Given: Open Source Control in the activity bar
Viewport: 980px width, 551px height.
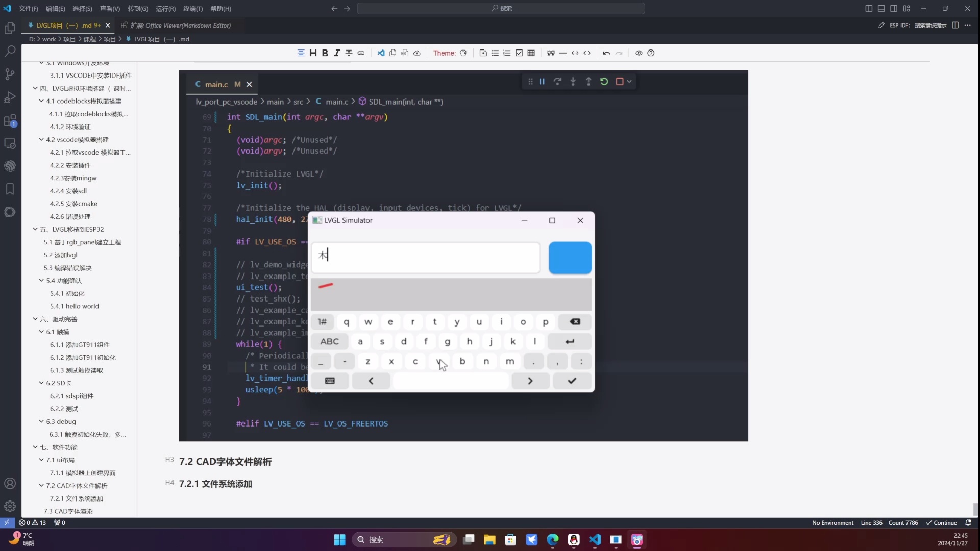Looking at the screenshot, I should [10, 74].
